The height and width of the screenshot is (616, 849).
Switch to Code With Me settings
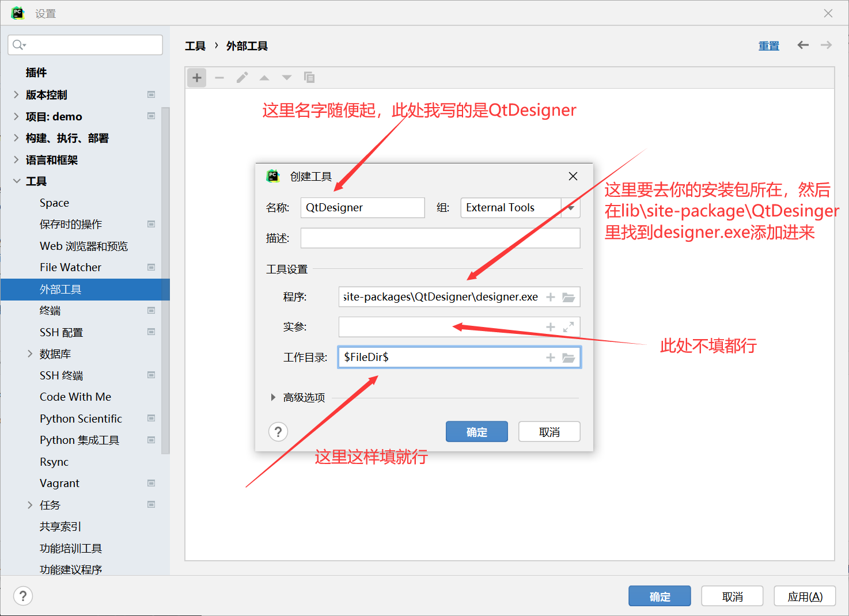pyautogui.click(x=75, y=397)
